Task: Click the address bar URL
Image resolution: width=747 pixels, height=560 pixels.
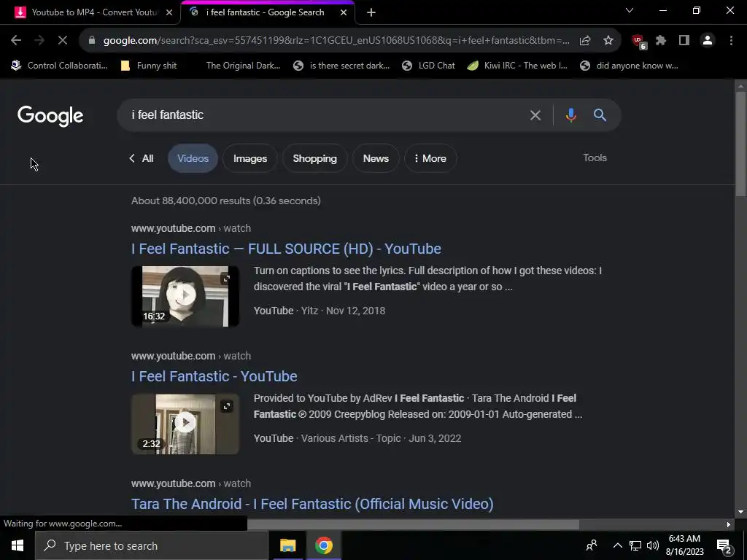Action: pyautogui.click(x=336, y=41)
